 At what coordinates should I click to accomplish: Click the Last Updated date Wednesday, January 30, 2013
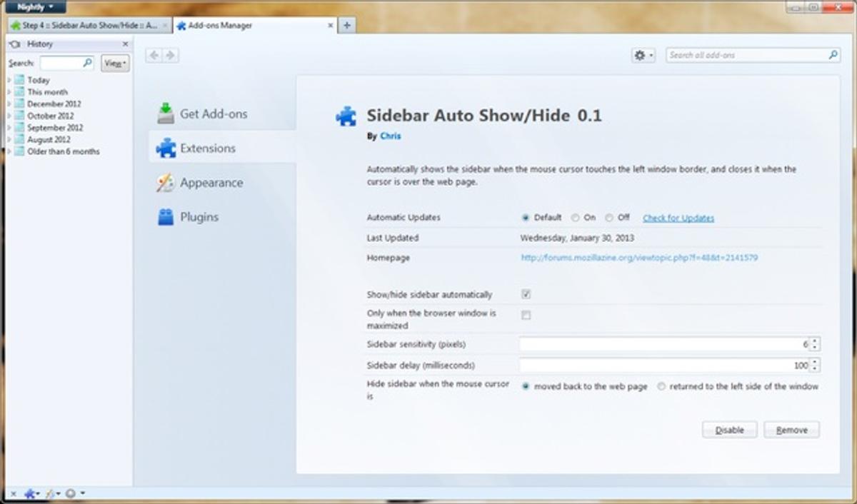[x=577, y=238]
